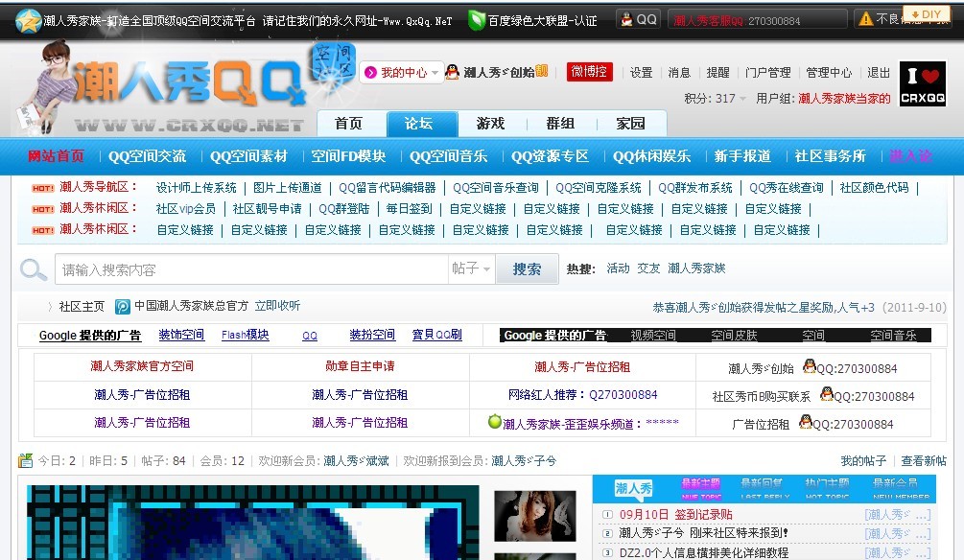Click the penguin icon in 广告位招租 QQ row
This screenshot has height=560, width=964.
pos(806,421)
